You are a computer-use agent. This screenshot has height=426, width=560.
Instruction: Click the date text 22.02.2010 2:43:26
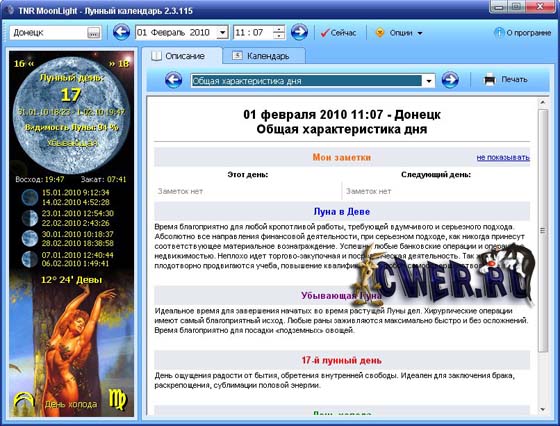click(76, 223)
